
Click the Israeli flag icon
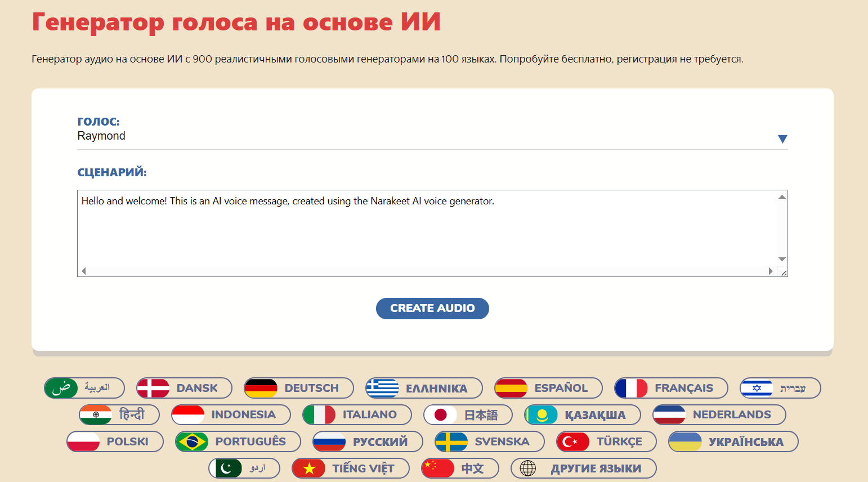(x=757, y=388)
